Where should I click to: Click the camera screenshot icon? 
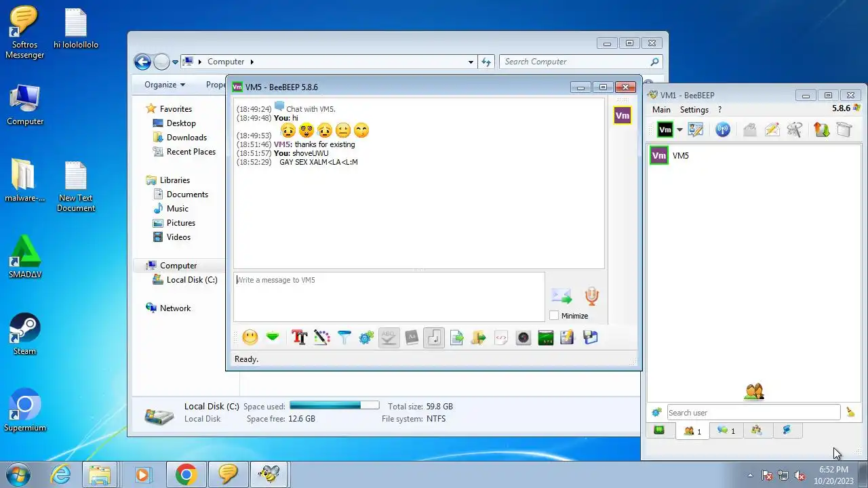(x=524, y=337)
